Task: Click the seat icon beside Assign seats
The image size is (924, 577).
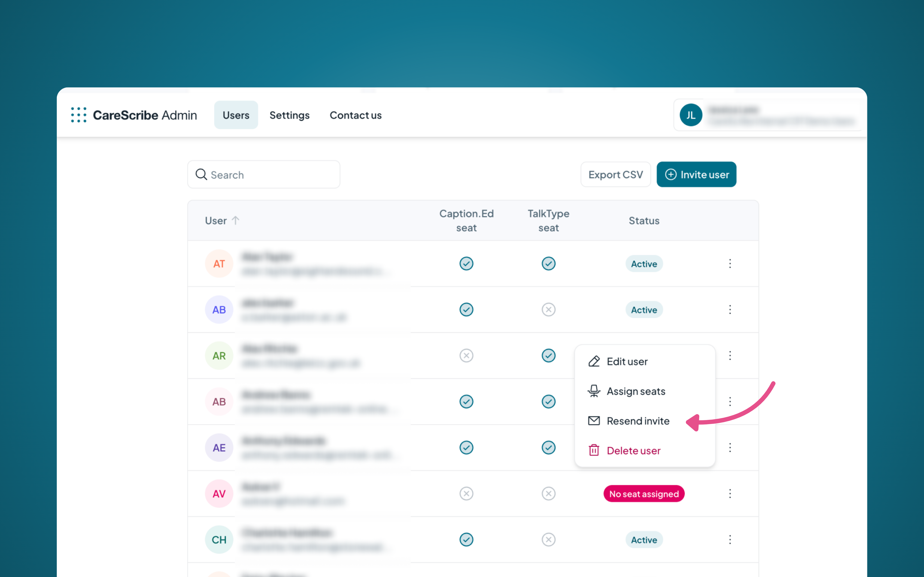Action: [594, 391]
